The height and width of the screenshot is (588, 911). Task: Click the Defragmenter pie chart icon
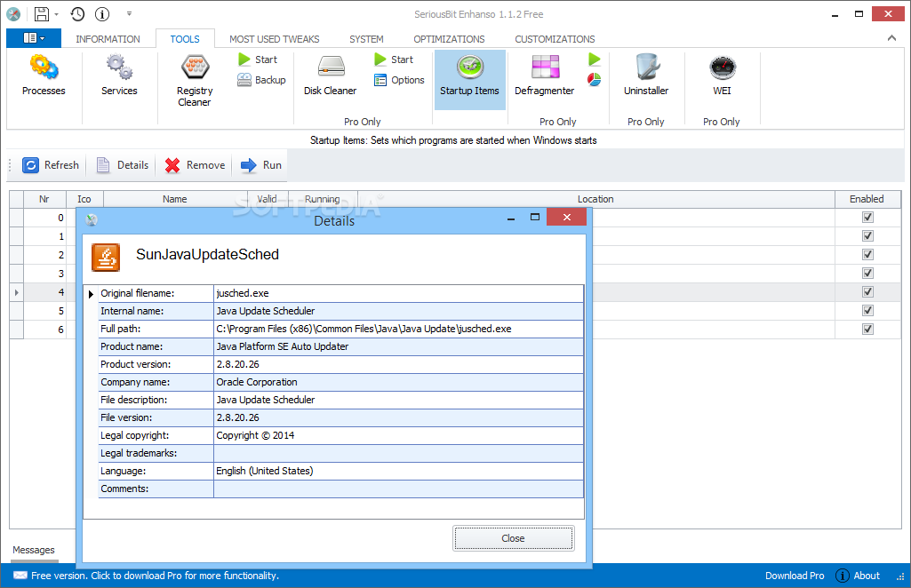point(594,80)
